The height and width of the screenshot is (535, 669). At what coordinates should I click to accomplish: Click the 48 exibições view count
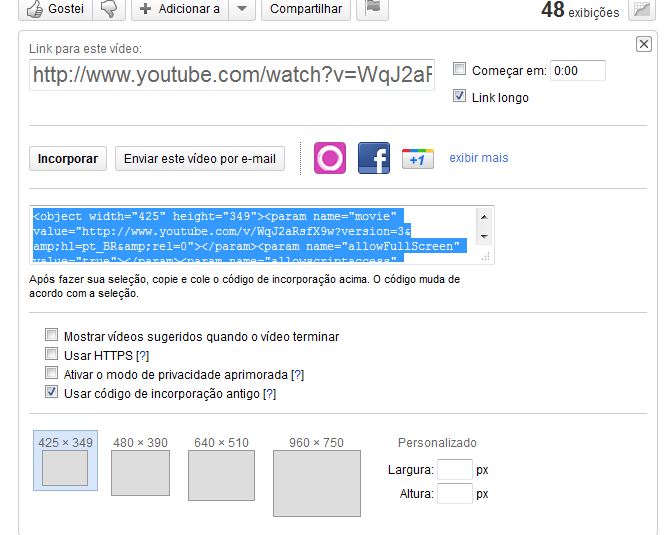[580, 10]
